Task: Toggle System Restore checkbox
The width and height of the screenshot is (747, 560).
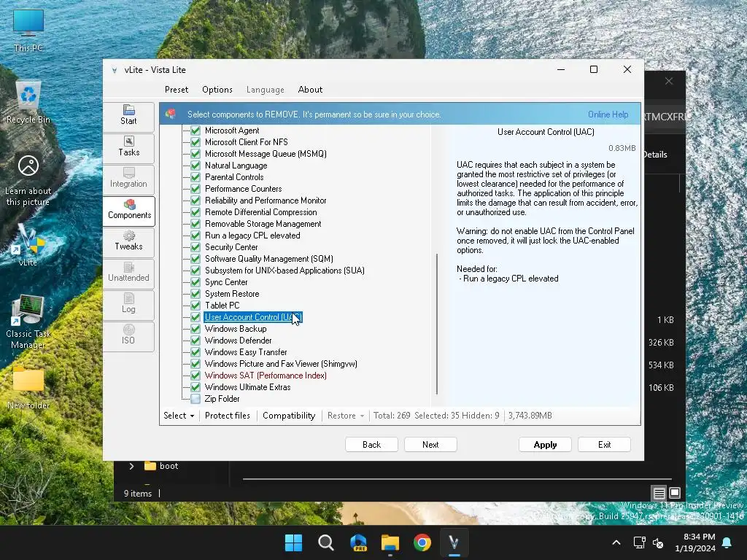Action: pyautogui.click(x=196, y=293)
